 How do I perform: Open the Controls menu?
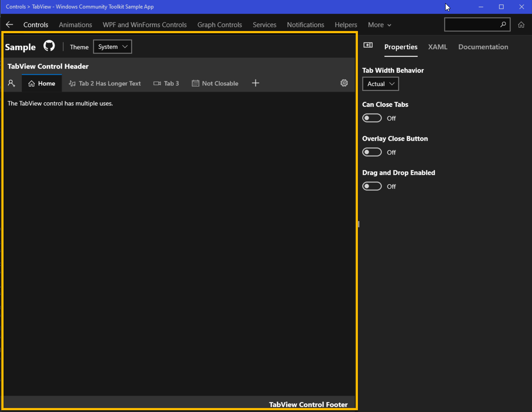[x=36, y=25]
